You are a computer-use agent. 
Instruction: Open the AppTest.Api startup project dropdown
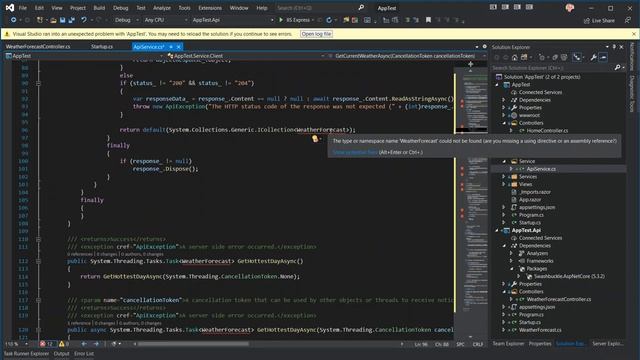233,20
